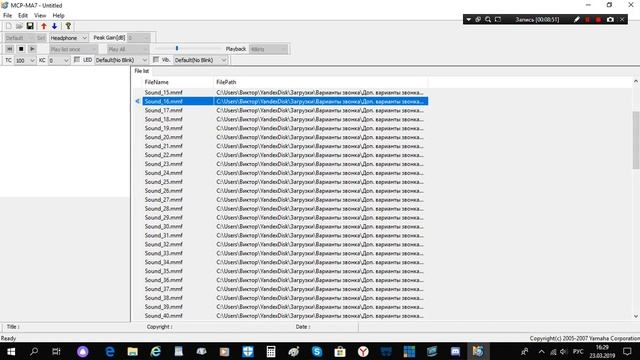Click the playback position slider
640x360 pixels.
[x=177, y=48]
